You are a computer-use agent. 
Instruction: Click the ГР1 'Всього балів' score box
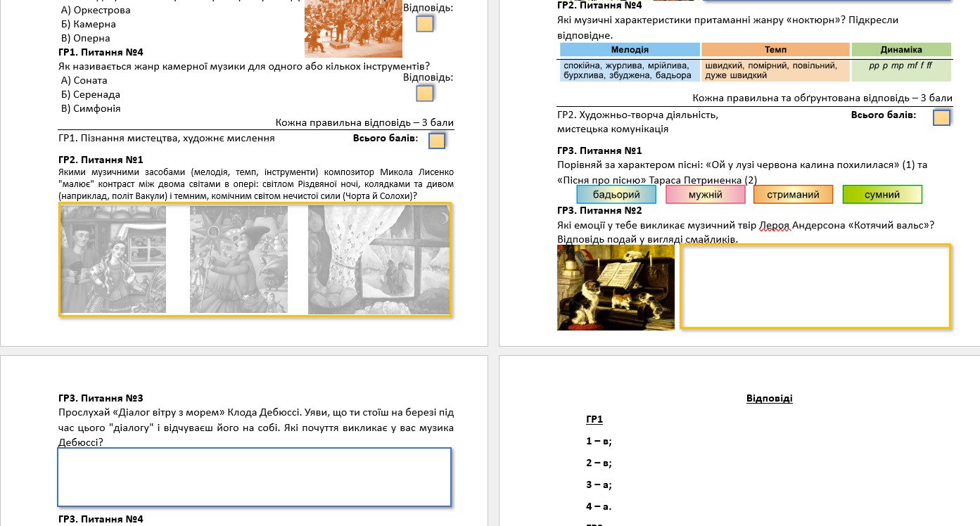tap(436, 141)
